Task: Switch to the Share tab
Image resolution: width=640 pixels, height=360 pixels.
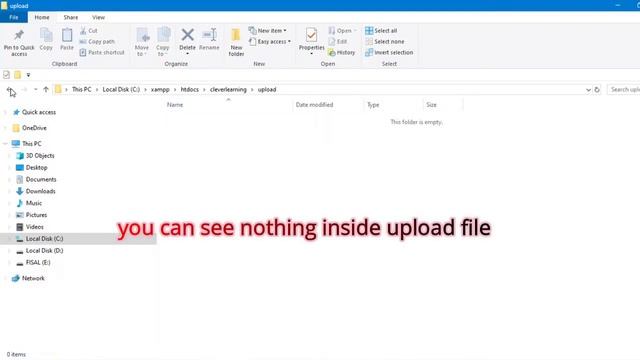Action: point(71,17)
